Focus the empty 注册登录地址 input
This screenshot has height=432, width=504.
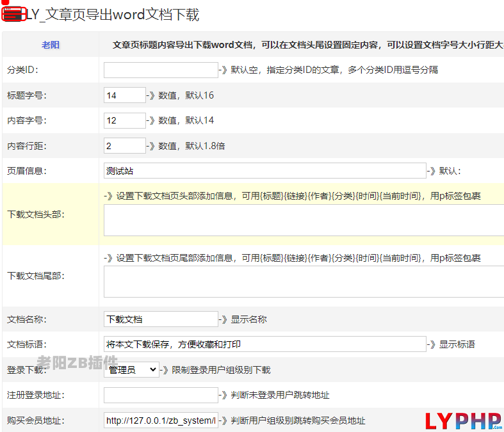161,395
